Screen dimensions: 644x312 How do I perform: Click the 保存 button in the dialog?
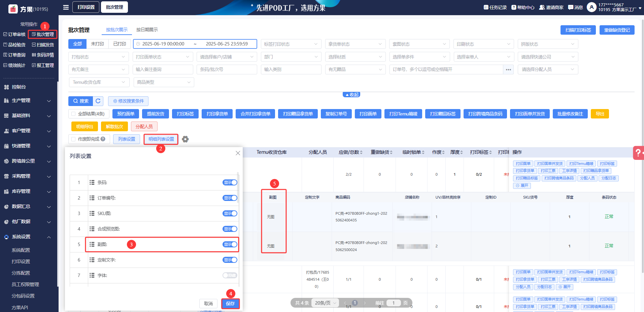click(x=230, y=304)
